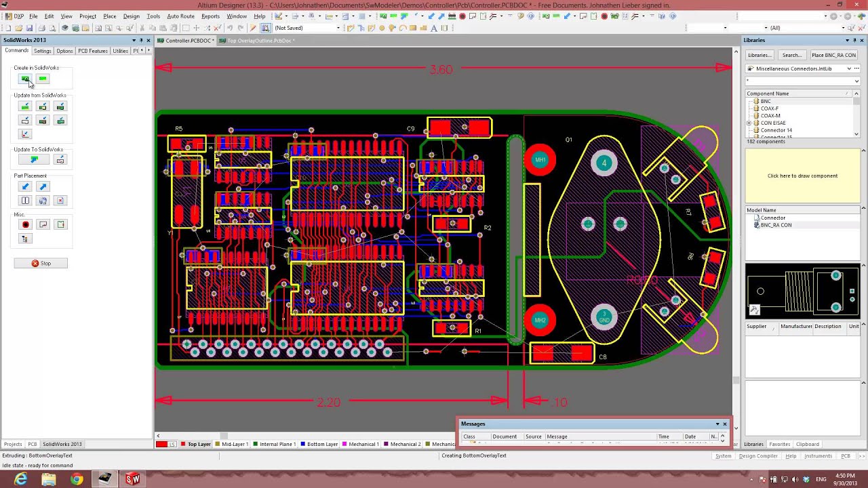Click the New document icon in toolbar
Image resolution: width=868 pixels, height=488 pixels.
(8, 28)
